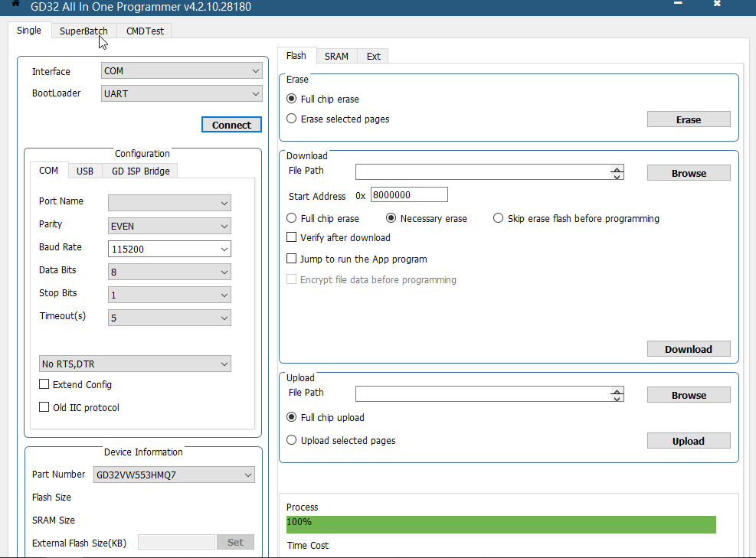Click the app home icon in title bar

pos(15,5)
